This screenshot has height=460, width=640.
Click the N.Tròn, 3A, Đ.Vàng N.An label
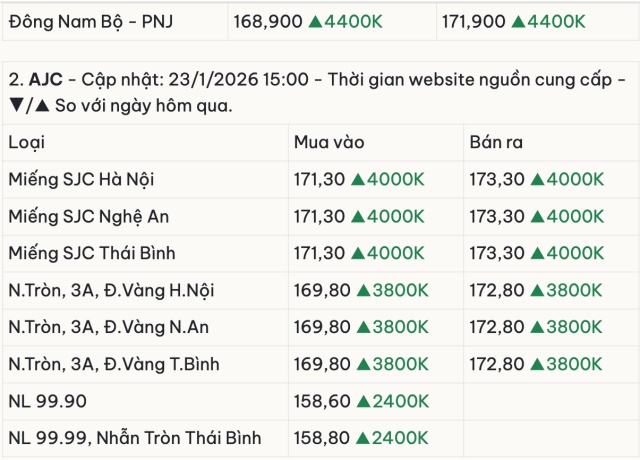pyautogui.click(x=108, y=327)
